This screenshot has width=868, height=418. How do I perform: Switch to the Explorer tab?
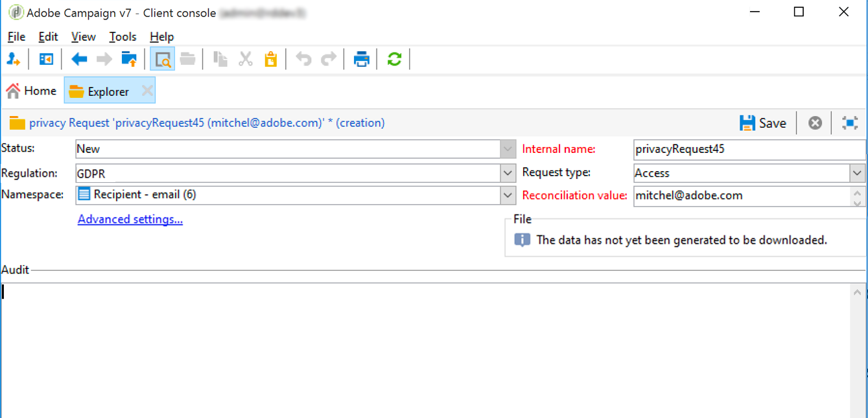109,91
